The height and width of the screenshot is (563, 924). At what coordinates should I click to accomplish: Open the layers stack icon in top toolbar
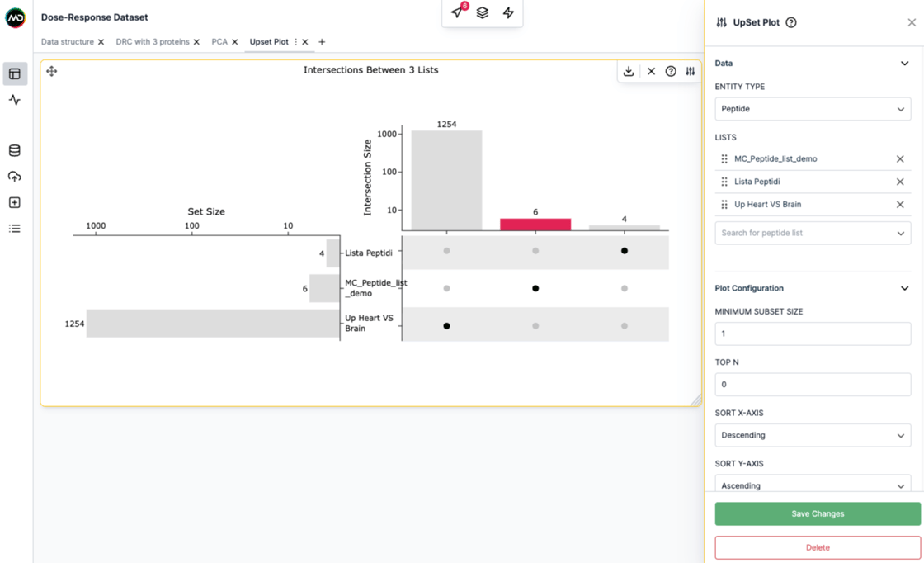coord(482,12)
